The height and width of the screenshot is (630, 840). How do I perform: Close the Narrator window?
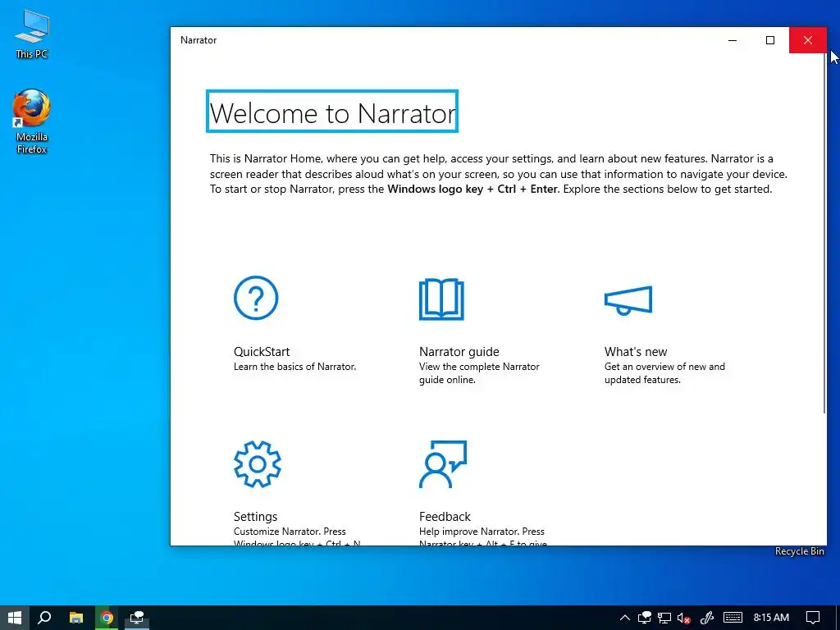(808, 40)
